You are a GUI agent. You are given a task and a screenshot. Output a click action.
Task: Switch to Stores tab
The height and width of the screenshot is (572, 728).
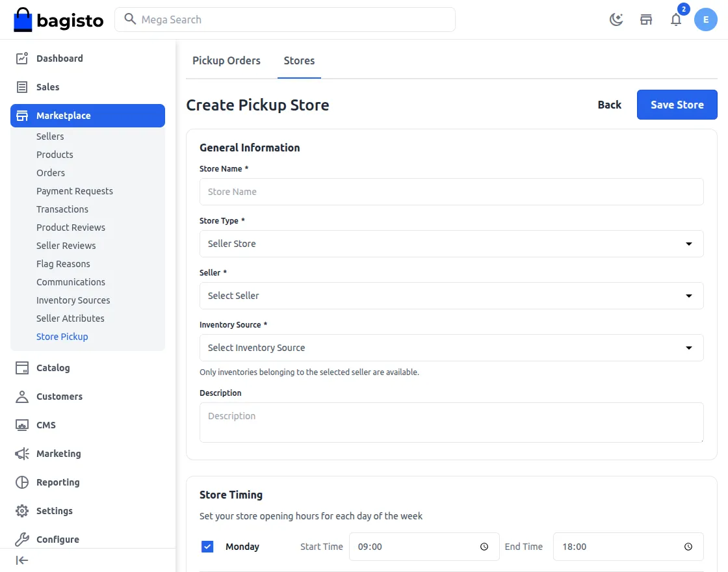pyautogui.click(x=299, y=61)
